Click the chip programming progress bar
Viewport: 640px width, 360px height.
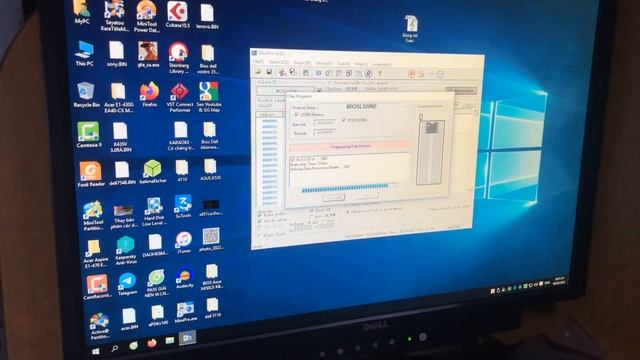349,187
